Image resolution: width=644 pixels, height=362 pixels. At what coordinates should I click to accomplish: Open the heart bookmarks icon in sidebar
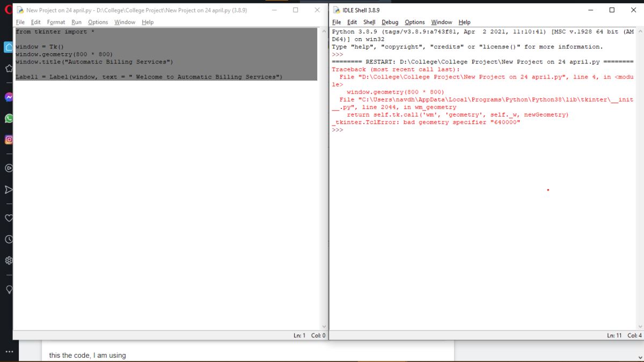[9, 218]
